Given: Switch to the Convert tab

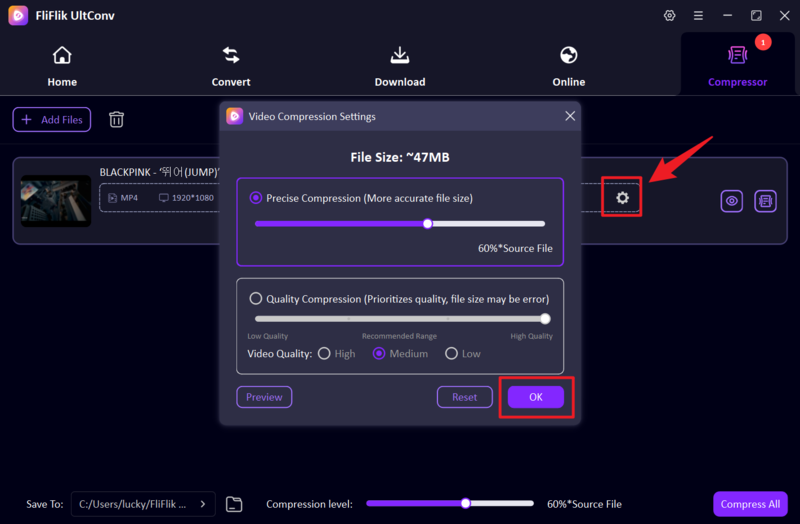Looking at the screenshot, I should tap(231, 66).
